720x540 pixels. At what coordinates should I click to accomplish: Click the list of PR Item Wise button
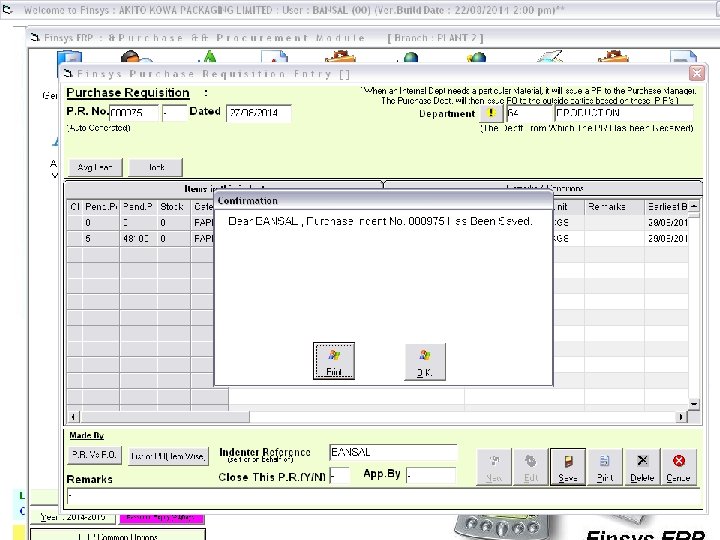click(169, 456)
